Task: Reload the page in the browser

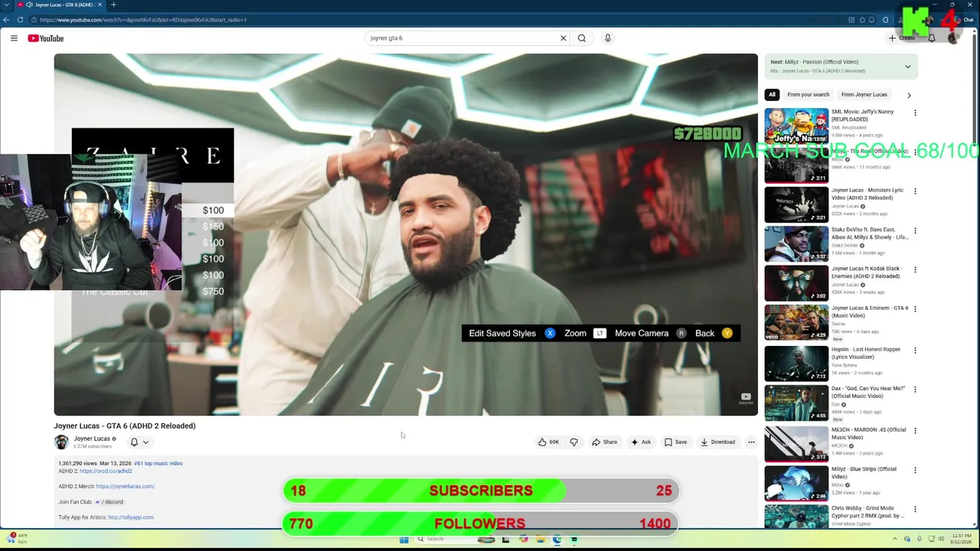Action: pyautogui.click(x=20, y=20)
